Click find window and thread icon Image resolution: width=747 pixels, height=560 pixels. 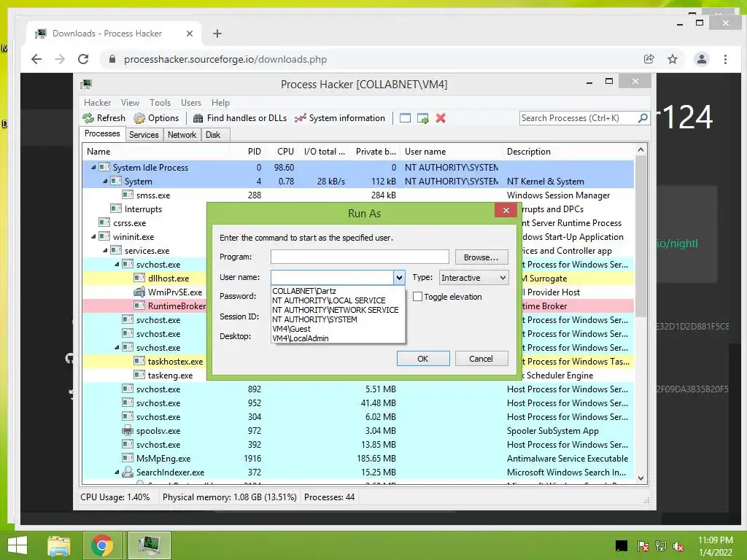point(423,118)
